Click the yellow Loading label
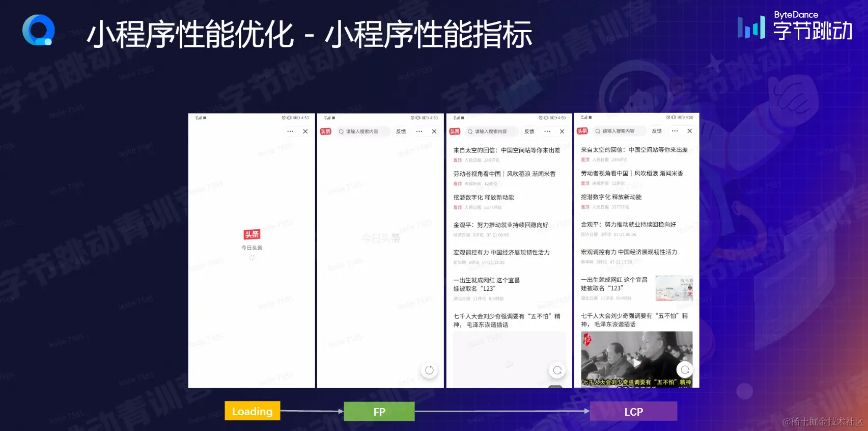Screen dimensions: 868x431 click(253, 411)
